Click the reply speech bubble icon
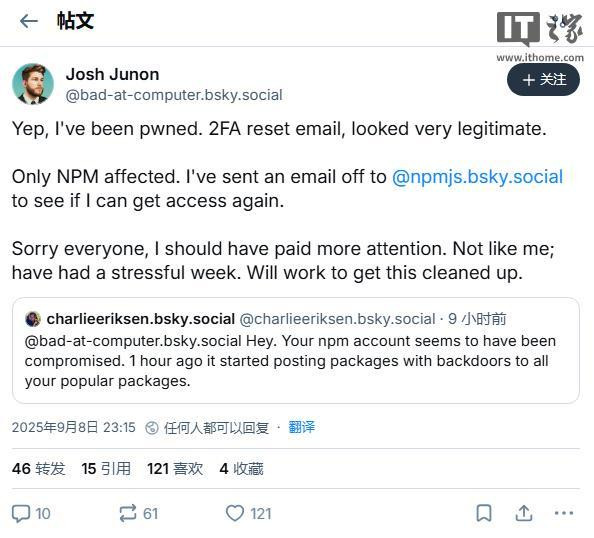The image size is (594, 538). [20, 514]
